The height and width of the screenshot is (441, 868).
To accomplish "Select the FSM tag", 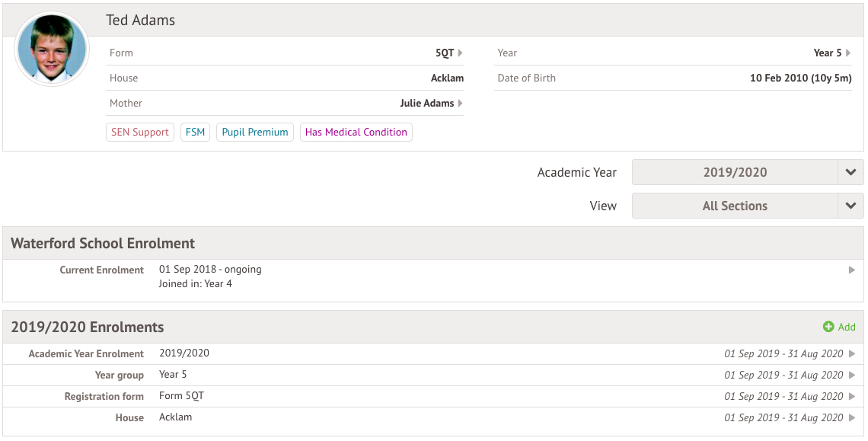I will [x=195, y=133].
